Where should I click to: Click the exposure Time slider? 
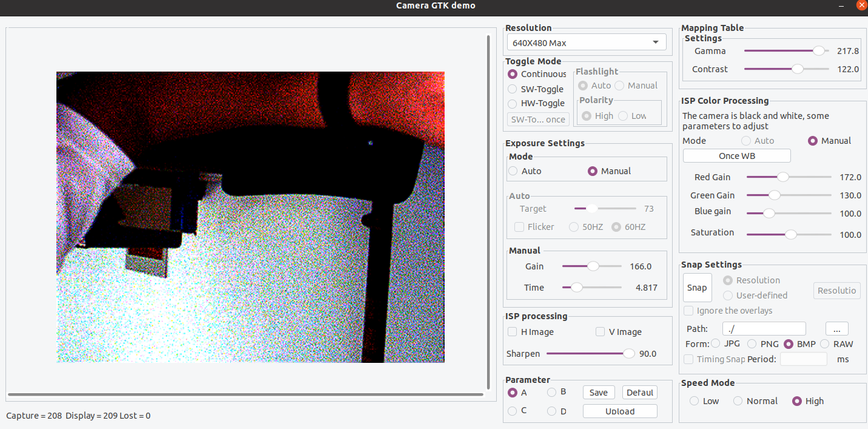tap(592, 288)
